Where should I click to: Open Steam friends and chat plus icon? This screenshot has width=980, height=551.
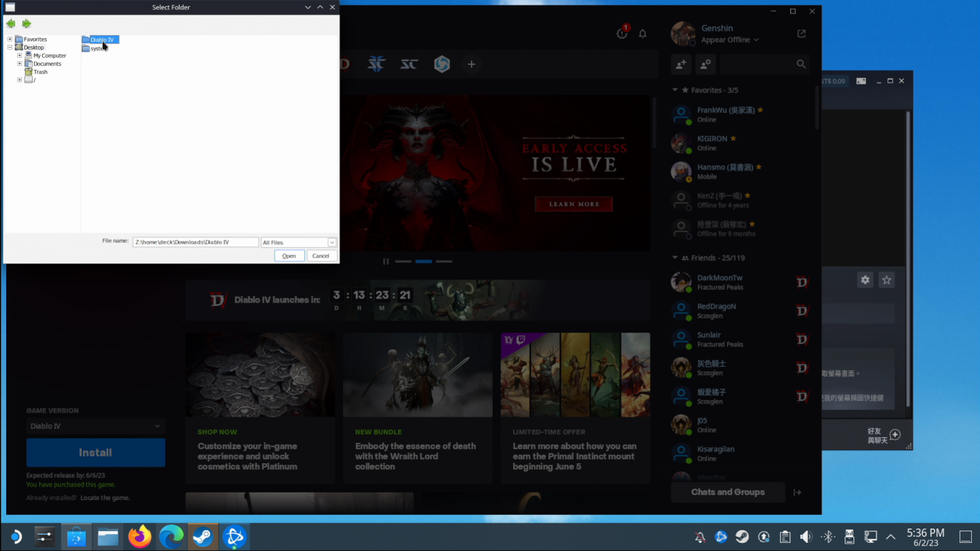pyautogui.click(x=895, y=435)
